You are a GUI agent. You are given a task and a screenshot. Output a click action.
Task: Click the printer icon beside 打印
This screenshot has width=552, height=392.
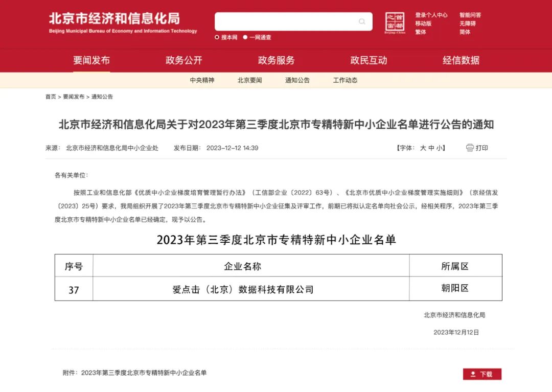[470, 148]
